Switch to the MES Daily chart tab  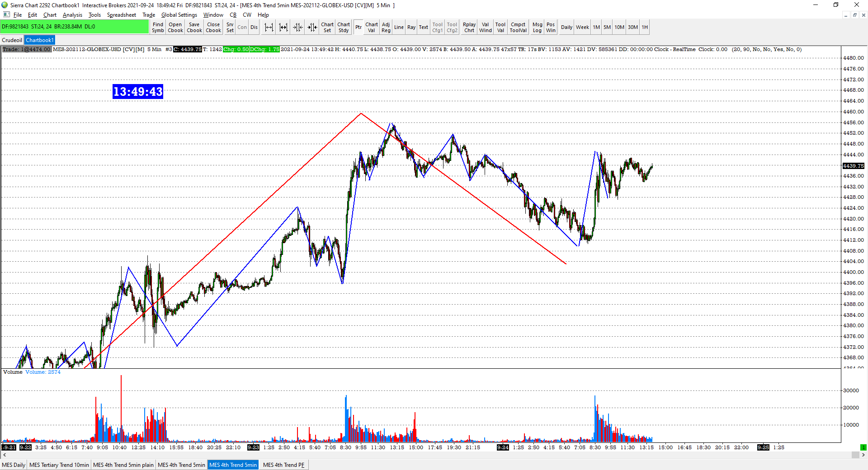point(14,465)
